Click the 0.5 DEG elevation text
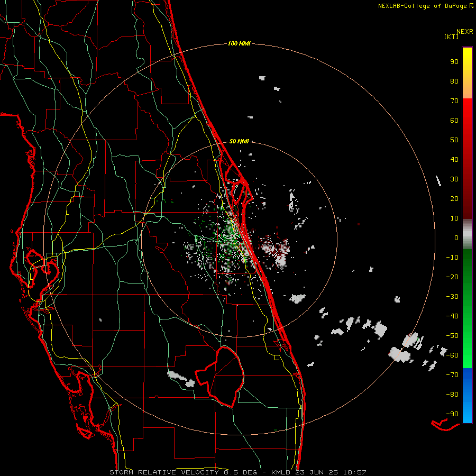The width and height of the screenshot is (476, 476). 240,472
